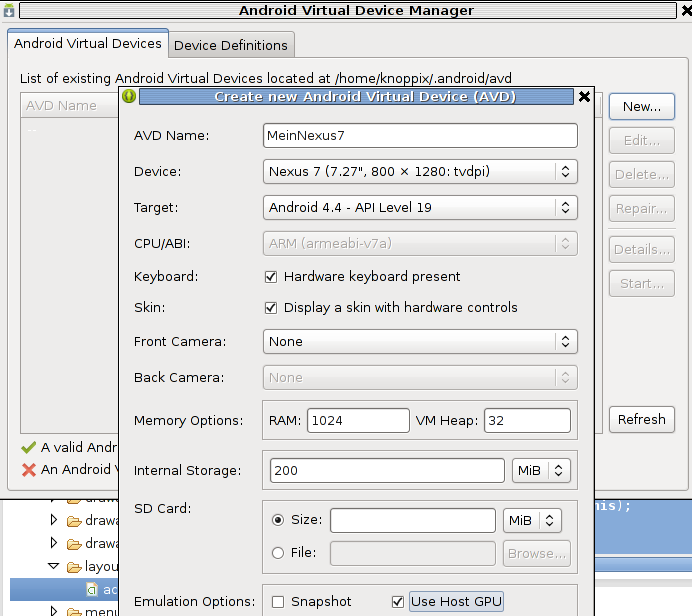Click the Internal Storage field showing 200
Screen dimensions: 692x616
[x=387, y=470]
